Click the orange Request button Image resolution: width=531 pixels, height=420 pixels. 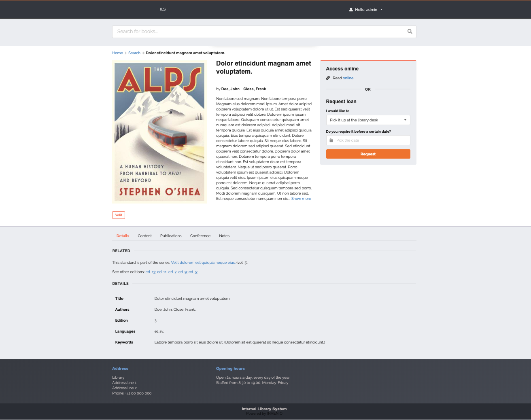click(x=368, y=154)
